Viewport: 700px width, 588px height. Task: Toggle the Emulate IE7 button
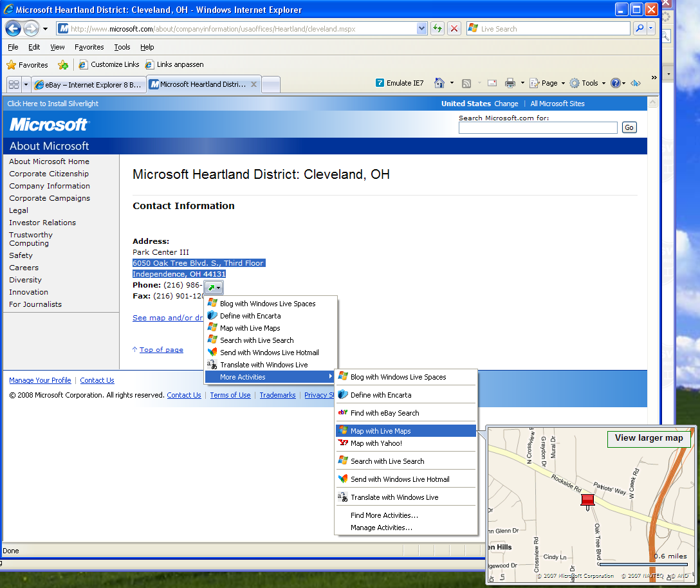(x=400, y=83)
